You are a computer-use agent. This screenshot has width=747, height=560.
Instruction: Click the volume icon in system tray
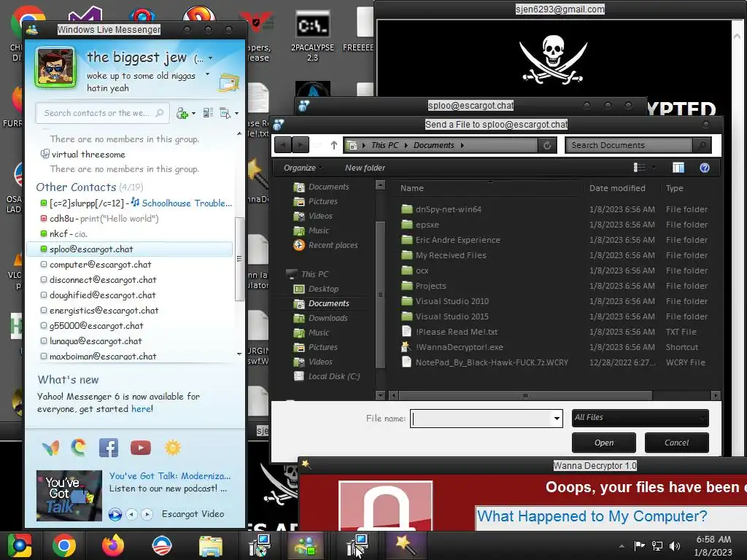675,546
